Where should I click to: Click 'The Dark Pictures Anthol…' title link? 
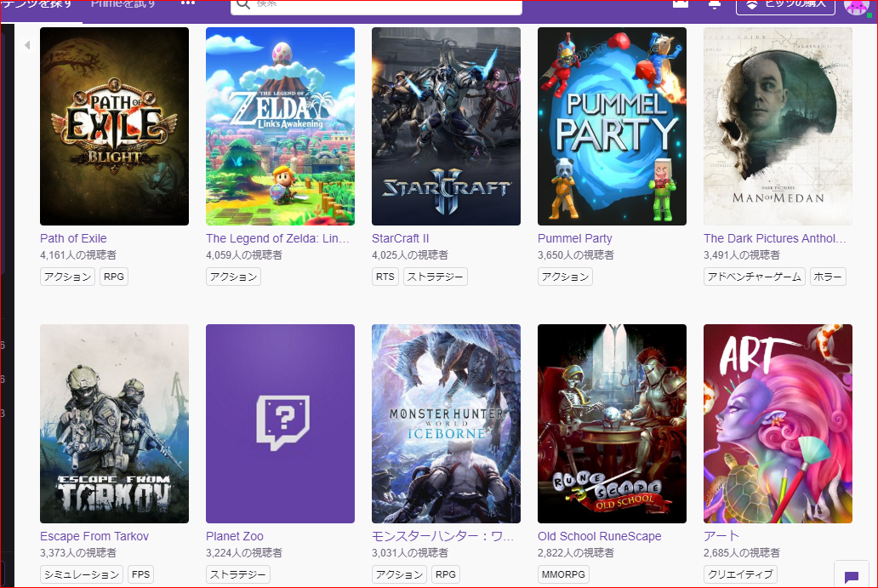[x=775, y=238]
